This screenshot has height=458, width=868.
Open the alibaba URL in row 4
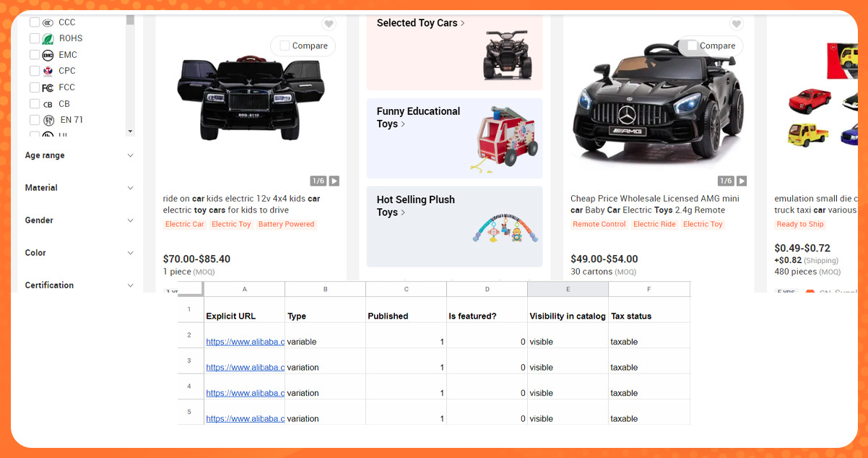pos(245,393)
